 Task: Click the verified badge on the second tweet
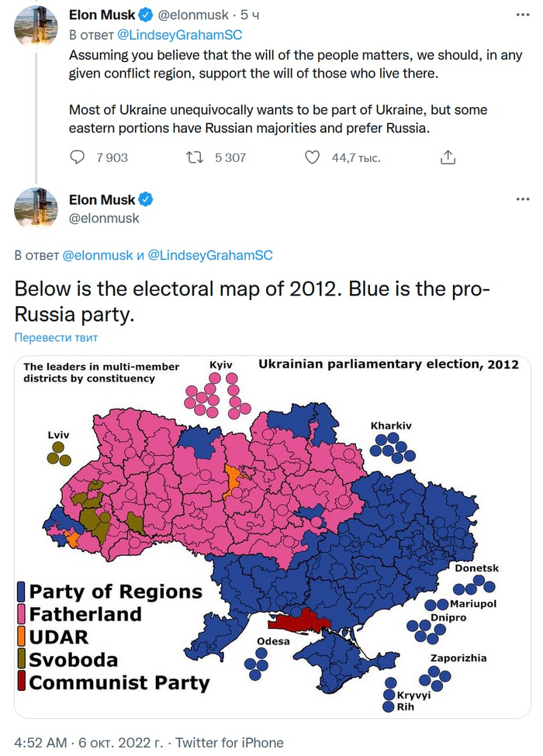pyautogui.click(x=144, y=199)
